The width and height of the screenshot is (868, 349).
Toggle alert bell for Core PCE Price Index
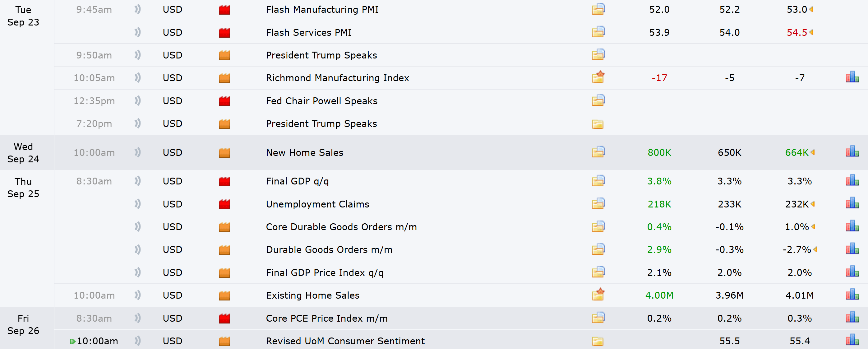click(x=137, y=318)
